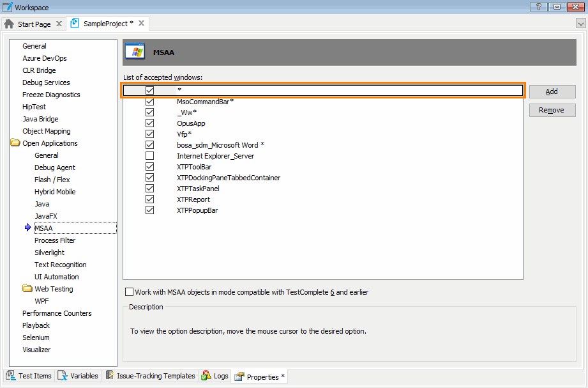Click the Variables tab icon
This screenshot has height=388, width=588.
point(63,376)
